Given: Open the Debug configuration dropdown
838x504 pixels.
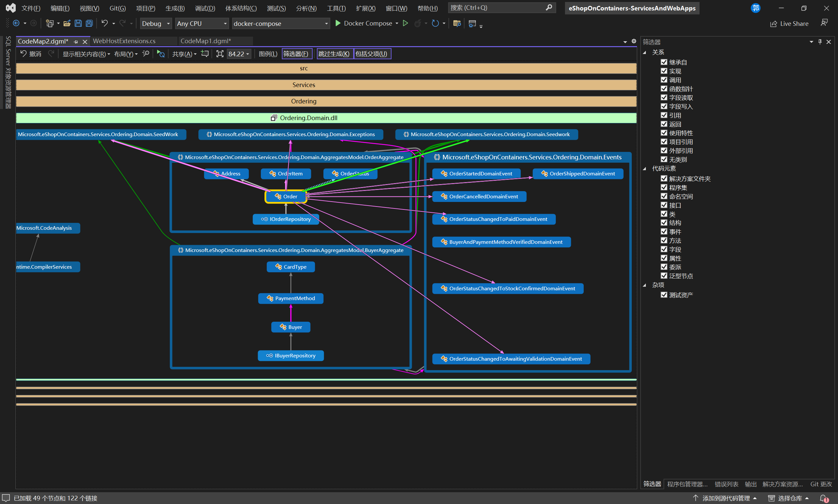Looking at the screenshot, I should (x=156, y=24).
